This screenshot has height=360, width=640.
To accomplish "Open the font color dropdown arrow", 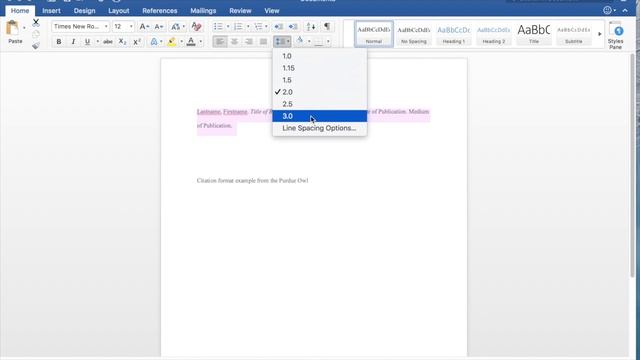I will 200,42.
